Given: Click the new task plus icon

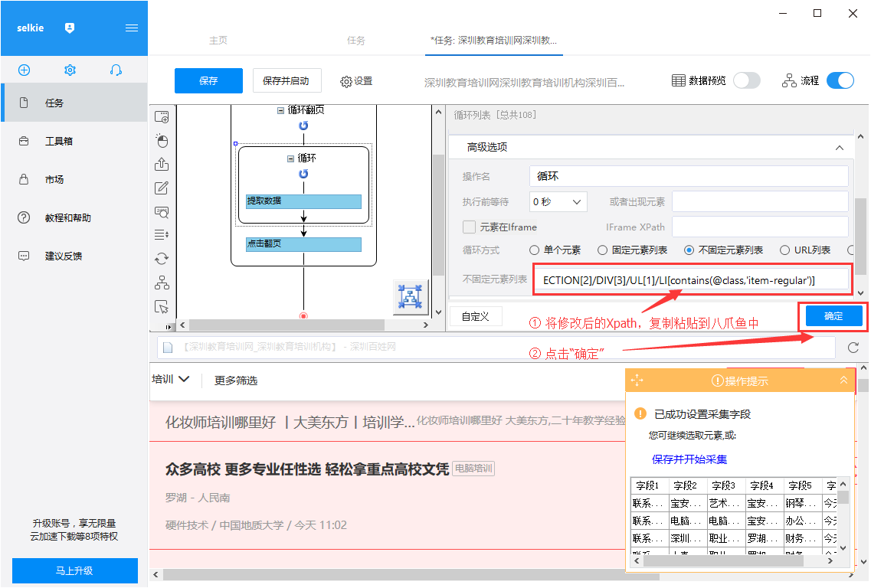Looking at the screenshot, I should (24, 70).
